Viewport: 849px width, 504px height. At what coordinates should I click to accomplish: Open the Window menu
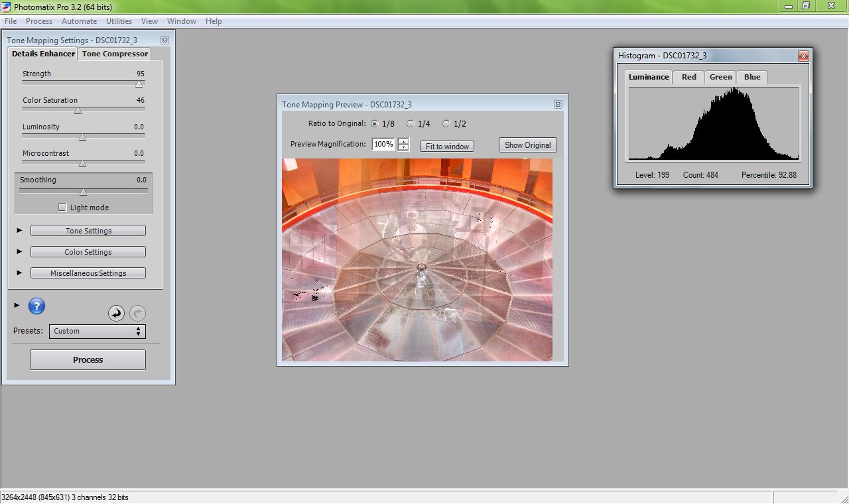coord(181,21)
